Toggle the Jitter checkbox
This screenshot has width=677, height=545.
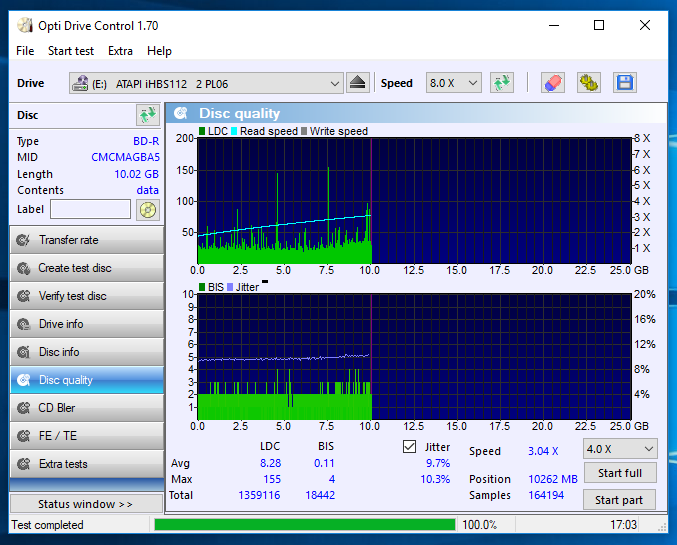coord(409,447)
